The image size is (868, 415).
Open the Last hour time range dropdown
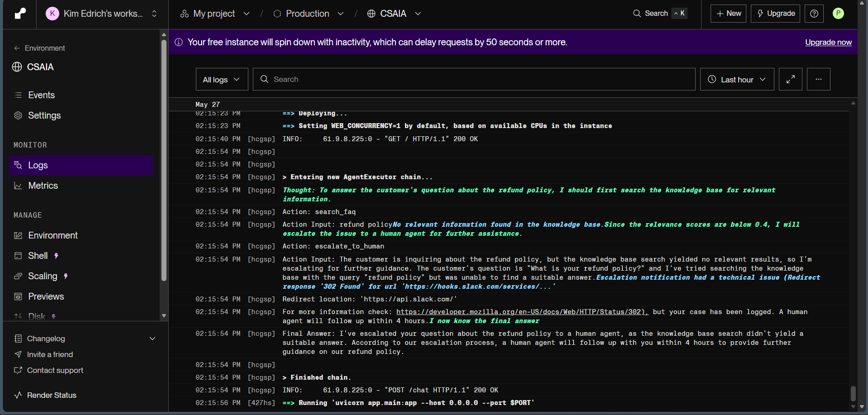(x=737, y=79)
